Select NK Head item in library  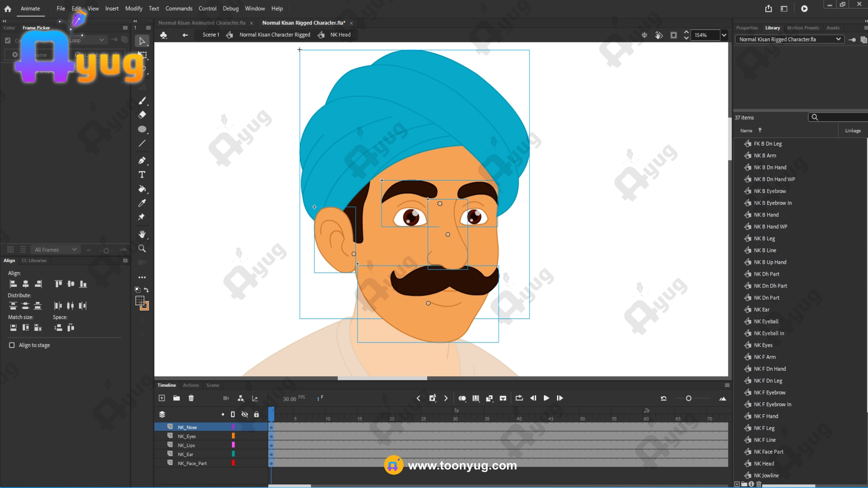(x=764, y=464)
